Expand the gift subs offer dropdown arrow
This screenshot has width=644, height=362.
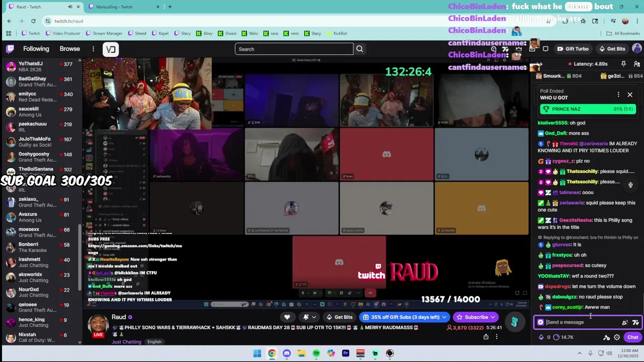coord(444,317)
